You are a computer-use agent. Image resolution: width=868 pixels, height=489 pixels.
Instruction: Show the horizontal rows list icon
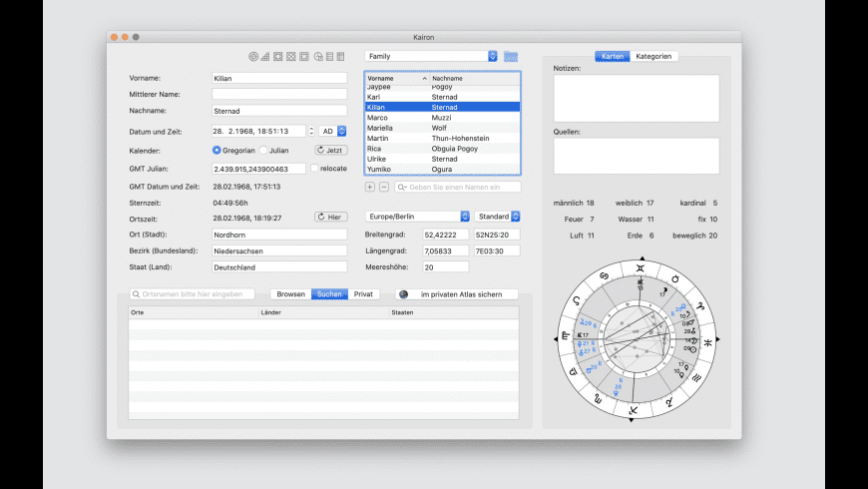click(x=330, y=57)
